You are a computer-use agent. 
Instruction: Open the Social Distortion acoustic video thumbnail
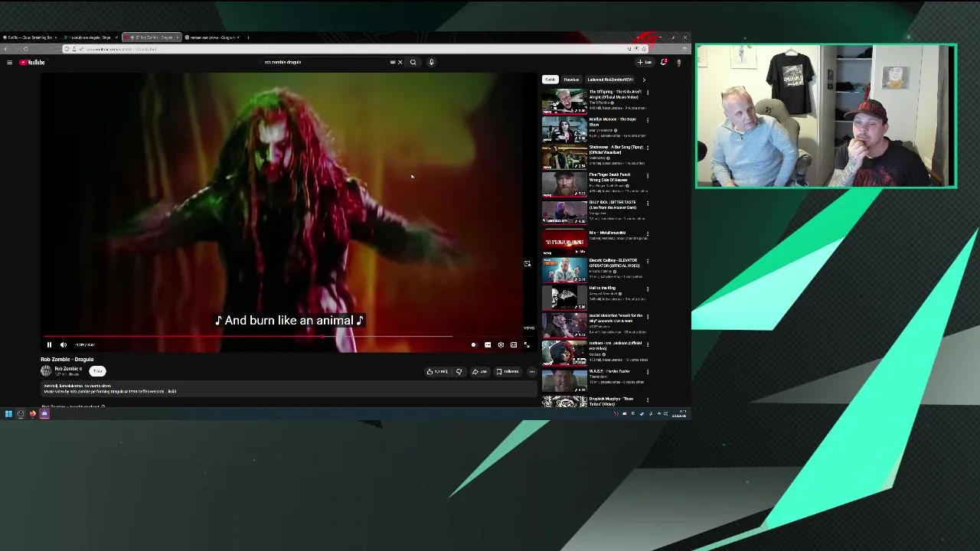pyautogui.click(x=564, y=325)
